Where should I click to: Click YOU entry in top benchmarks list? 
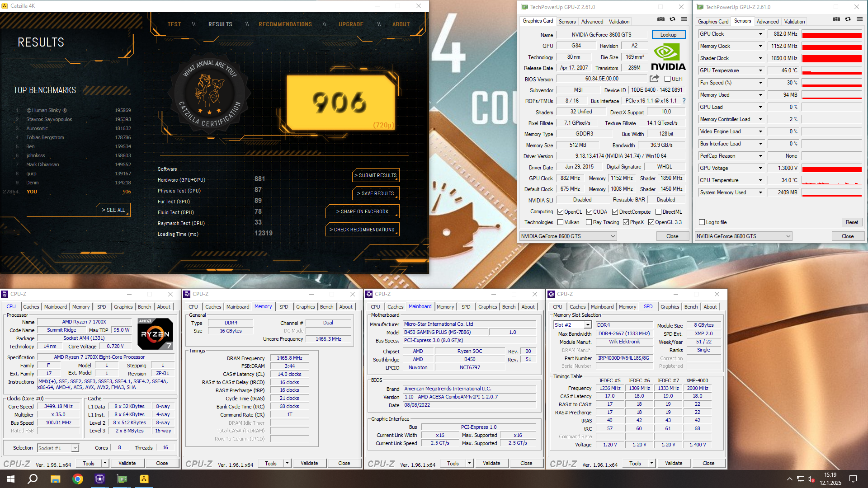pyautogui.click(x=68, y=192)
